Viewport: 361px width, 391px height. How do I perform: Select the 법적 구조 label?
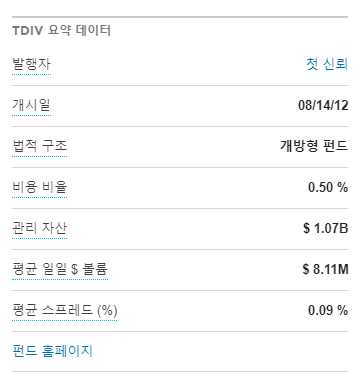[40, 146]
